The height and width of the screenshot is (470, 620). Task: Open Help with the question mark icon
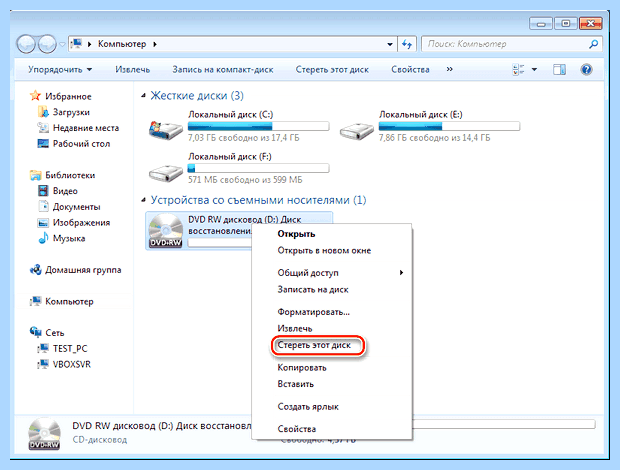(x=586, y=70)
